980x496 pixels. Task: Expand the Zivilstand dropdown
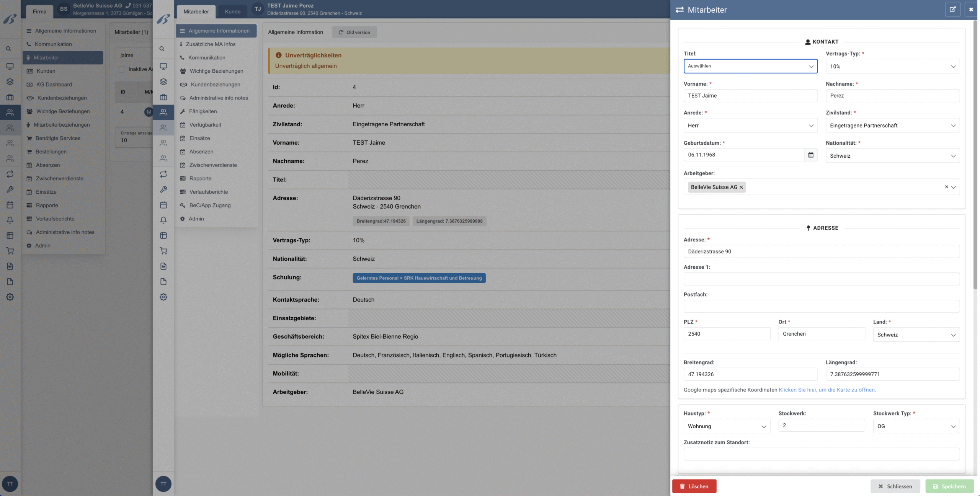[892, 126]
